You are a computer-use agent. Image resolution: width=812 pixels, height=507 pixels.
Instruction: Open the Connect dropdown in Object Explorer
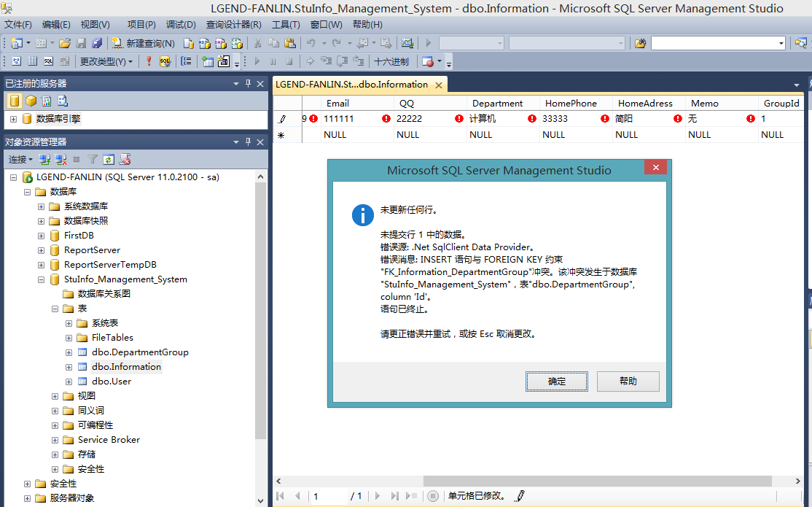[20, 159]
